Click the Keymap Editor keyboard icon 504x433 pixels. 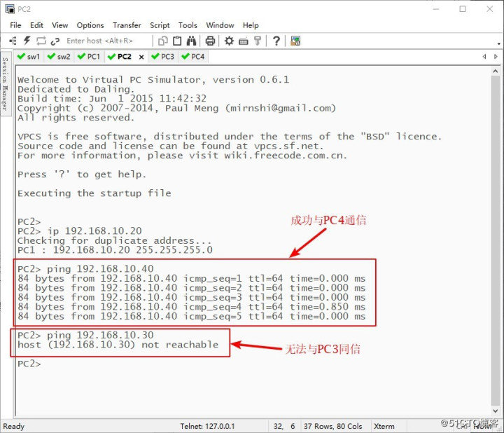point(244,41)
